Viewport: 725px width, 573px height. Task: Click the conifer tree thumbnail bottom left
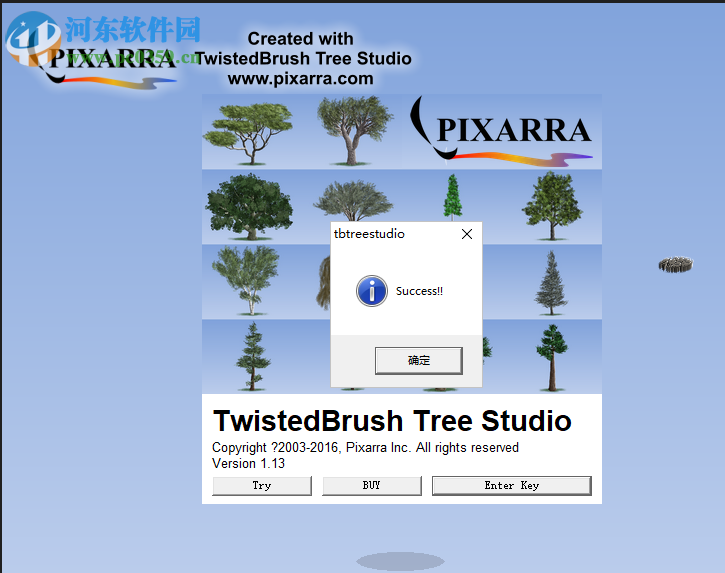point(252,357)
